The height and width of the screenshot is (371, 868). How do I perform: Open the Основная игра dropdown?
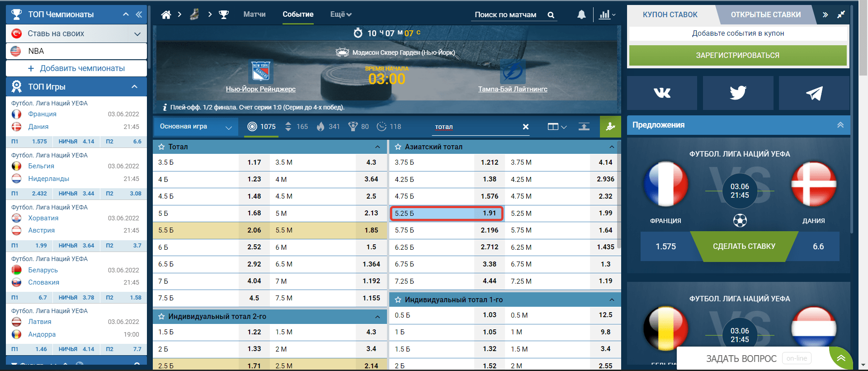(x=196, y=127)
